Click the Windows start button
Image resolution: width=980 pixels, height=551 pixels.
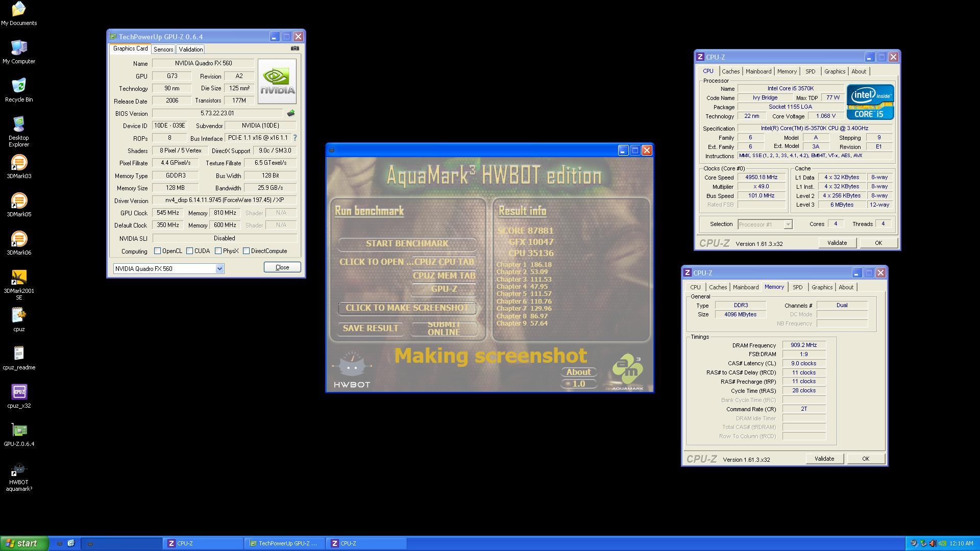coord(24,543)
